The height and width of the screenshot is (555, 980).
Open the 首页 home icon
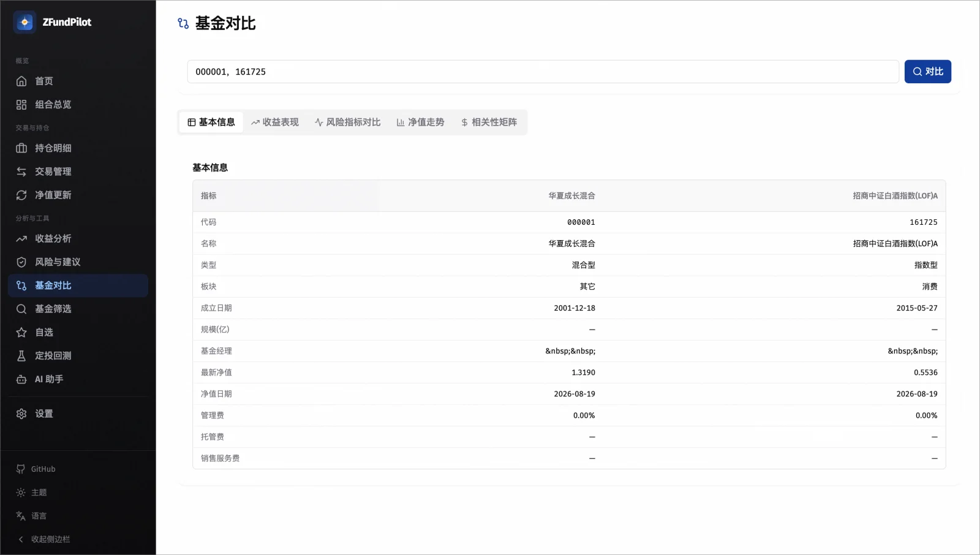point(21,81)
